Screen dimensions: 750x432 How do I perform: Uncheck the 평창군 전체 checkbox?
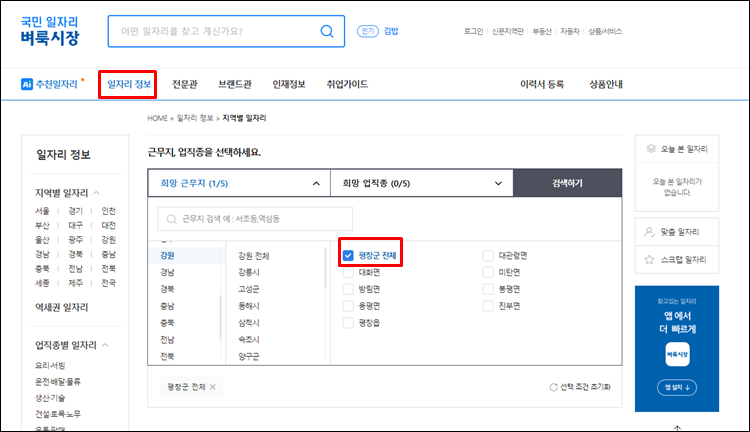pyautogui.click(x=348, y=255)
